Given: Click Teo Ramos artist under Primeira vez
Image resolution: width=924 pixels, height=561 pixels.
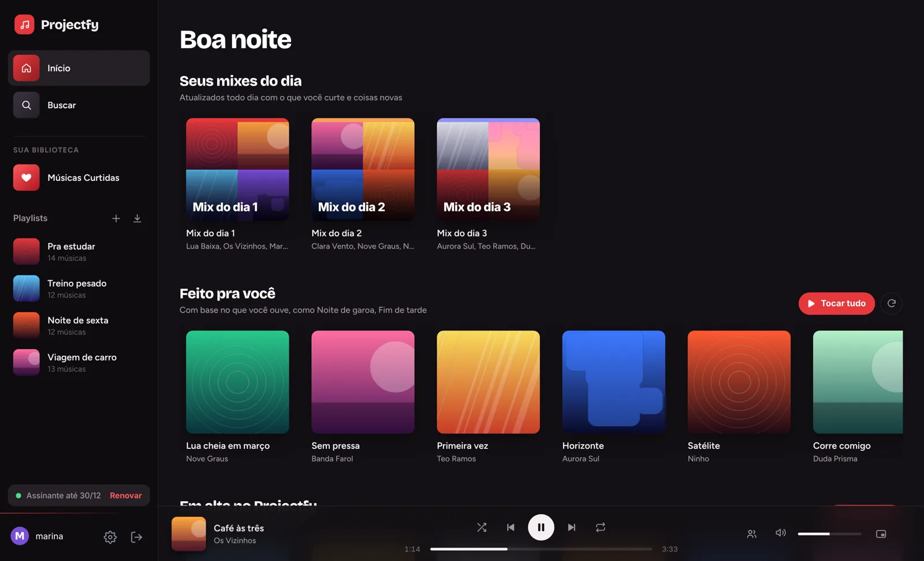Looking at the screenshot, I should click(456, 459).
